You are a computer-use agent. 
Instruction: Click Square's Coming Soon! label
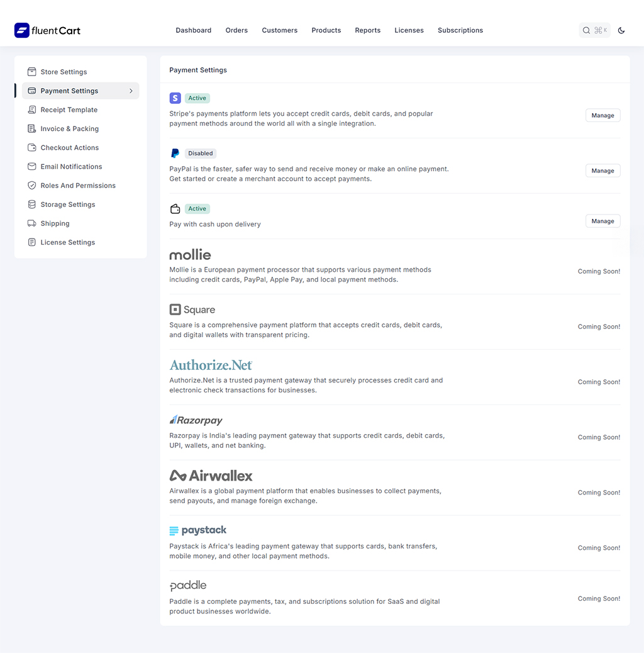pyautogui.click(x=599, y=326)
